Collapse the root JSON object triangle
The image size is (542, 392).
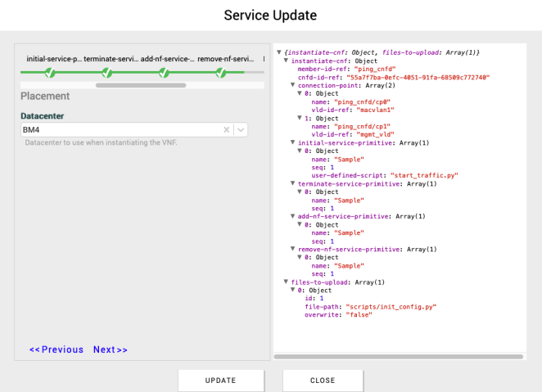(x=279, y=53)
